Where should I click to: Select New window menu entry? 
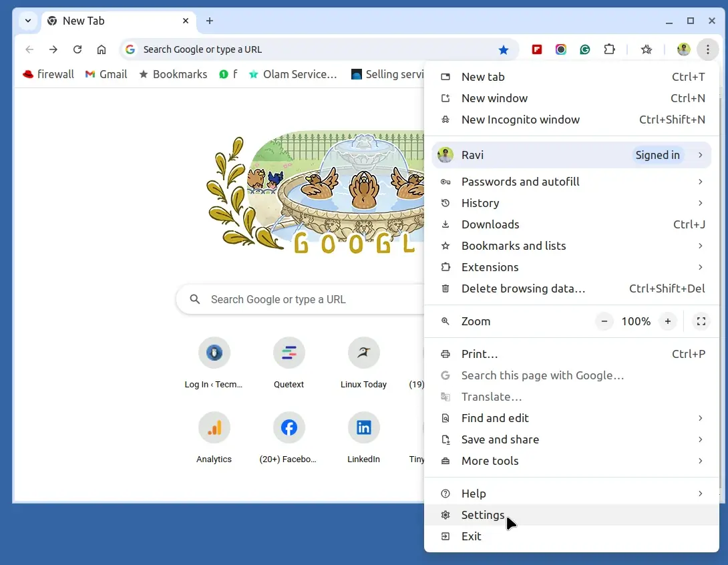[x=572, y=98]
